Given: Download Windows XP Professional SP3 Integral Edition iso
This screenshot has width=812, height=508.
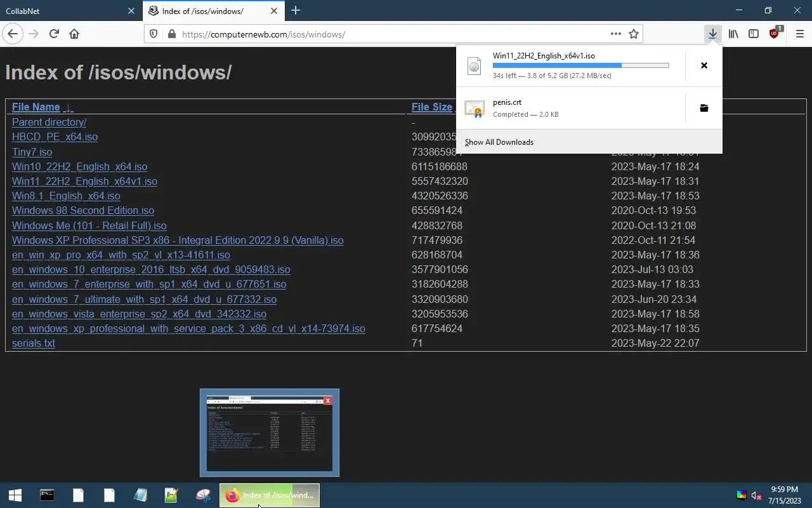Looking at the screenshot, I should [x=178, y=240].
